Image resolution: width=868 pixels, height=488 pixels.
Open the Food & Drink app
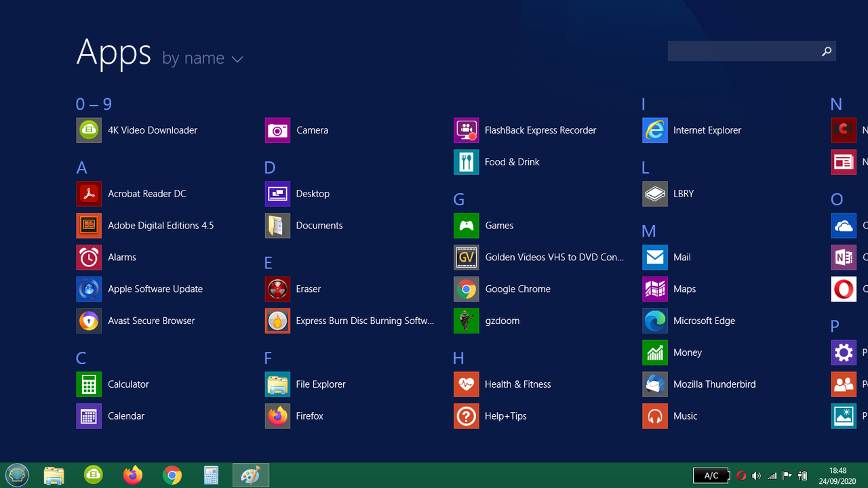click(496, 162)
